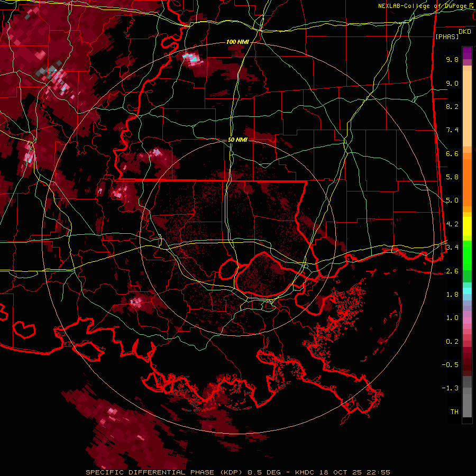Select the 5.8 scale value

(452, 177)
